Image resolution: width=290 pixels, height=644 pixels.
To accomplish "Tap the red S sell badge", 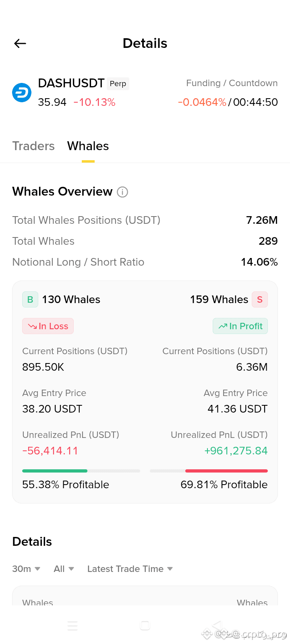I will click(260, 299).
